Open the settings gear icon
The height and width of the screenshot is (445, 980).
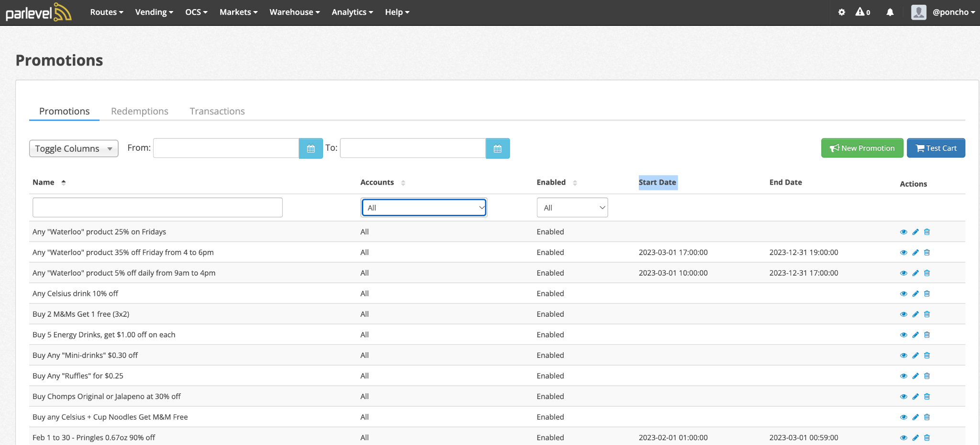pyautogui.click(x=841, y=12)
